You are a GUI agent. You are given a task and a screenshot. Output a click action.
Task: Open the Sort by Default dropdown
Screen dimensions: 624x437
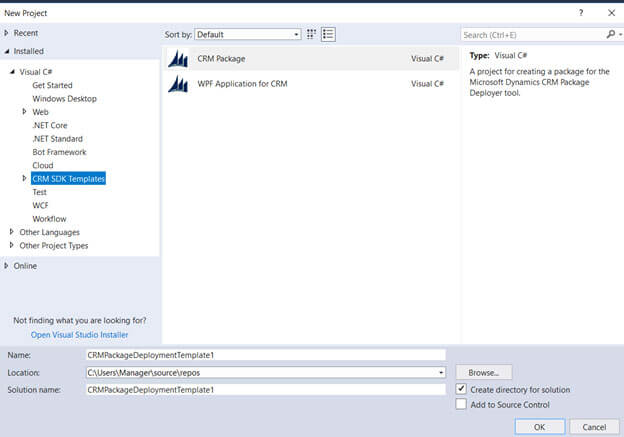point(248,35)
